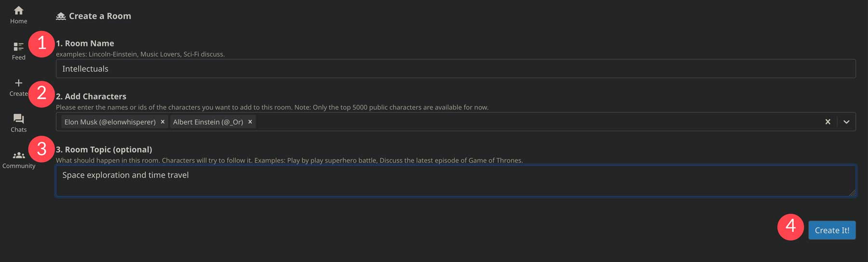The height and width of the screenshot is (262, 868).
Task: Click the Create plus icon
Action: (x=18, y=83)
